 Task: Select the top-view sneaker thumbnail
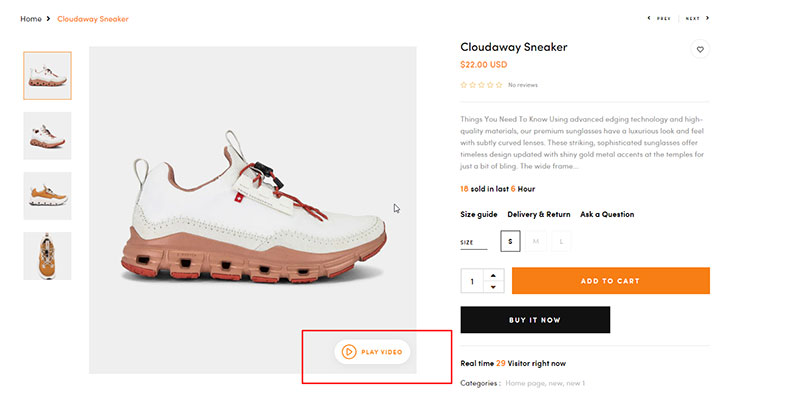click(x=47, y=256)
